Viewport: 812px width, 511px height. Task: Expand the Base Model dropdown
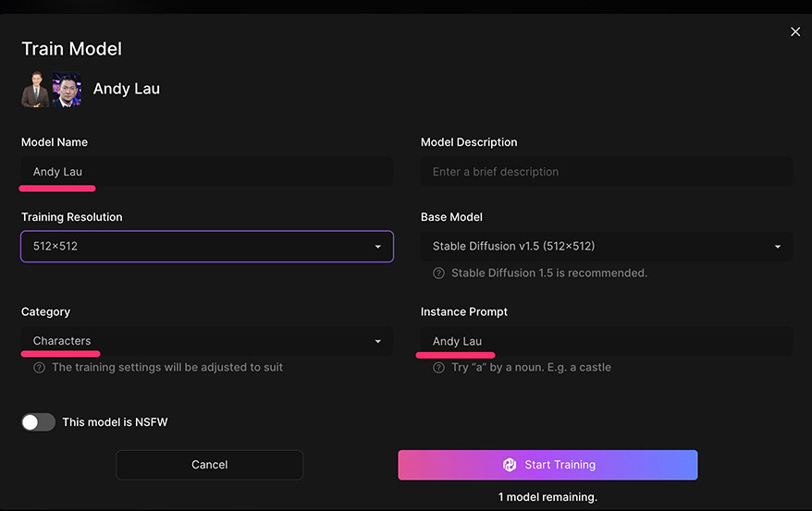pyautogui.click(x=606, y=247)
